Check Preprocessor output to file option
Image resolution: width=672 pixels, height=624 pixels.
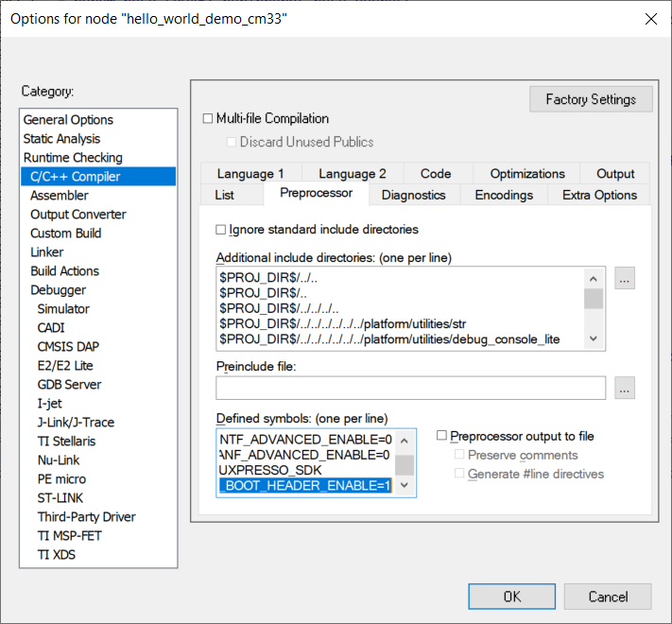[x=442, y=437]
